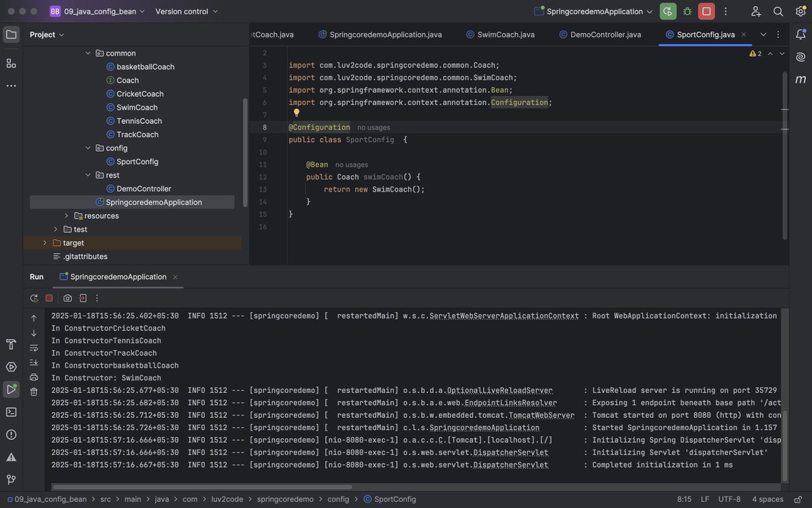Switch to SpringcoredemoApplication.java tab
The image size is (812, 508).
point(380,35)
